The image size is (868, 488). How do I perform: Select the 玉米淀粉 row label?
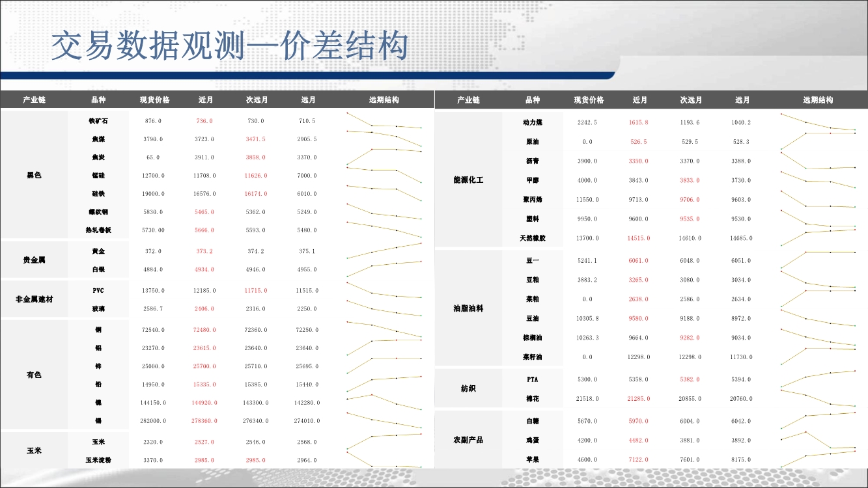pyautogui.click(x=98, y=460)
